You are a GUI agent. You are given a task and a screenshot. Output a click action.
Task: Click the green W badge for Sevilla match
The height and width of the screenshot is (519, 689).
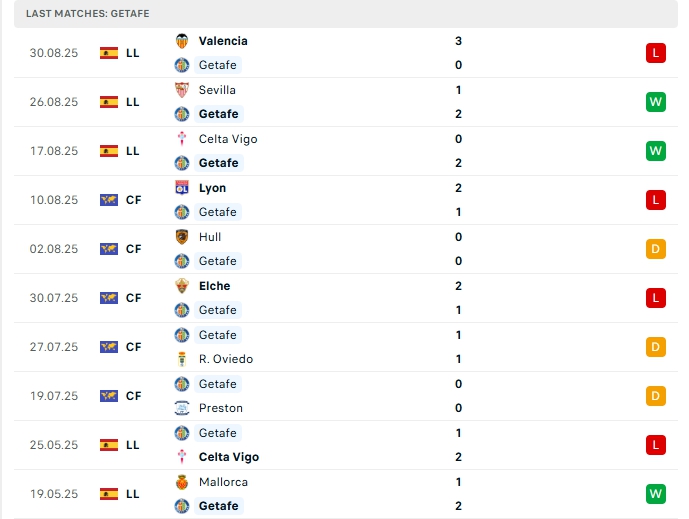(x=656, y=102)
